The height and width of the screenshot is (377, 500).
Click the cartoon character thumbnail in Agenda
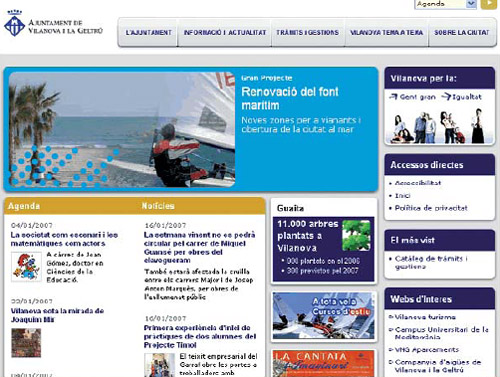[26, 267]
